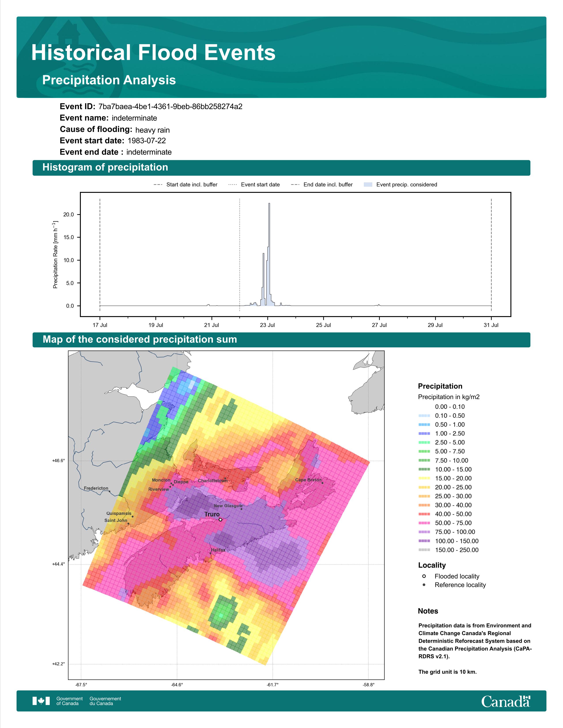Click the grid unit is 10 km note
The image size is (563, 728).
(x=448, y=672)
